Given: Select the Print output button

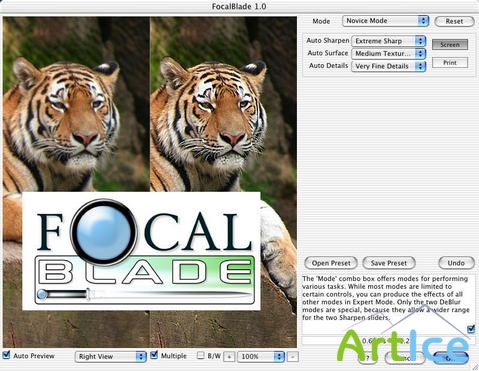Looking at the screenshot, I should point(450,62).
